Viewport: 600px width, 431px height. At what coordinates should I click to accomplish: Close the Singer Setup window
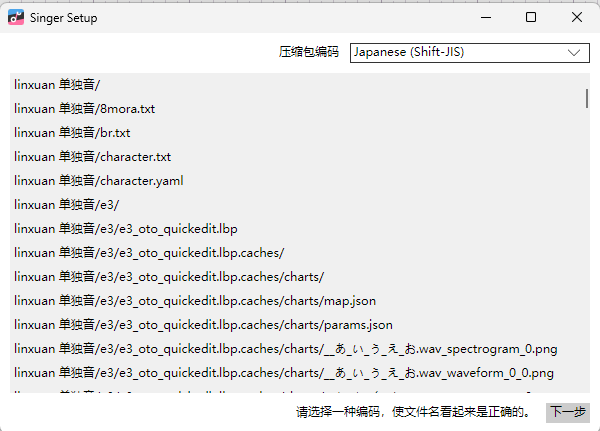point(577,17)
